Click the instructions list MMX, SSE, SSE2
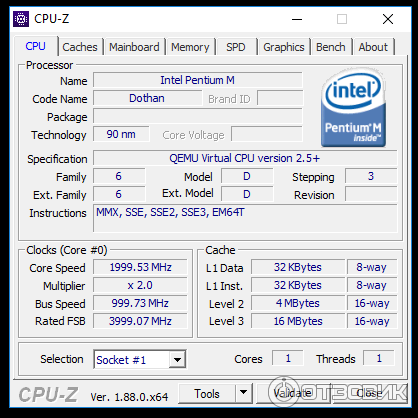 point(245,218)
